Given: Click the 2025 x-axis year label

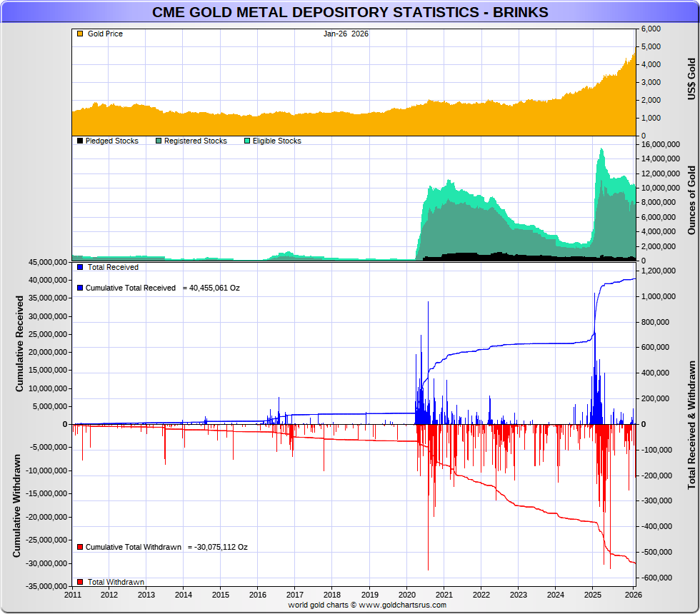Looking at the screenshot, I should tap(593, 594).
